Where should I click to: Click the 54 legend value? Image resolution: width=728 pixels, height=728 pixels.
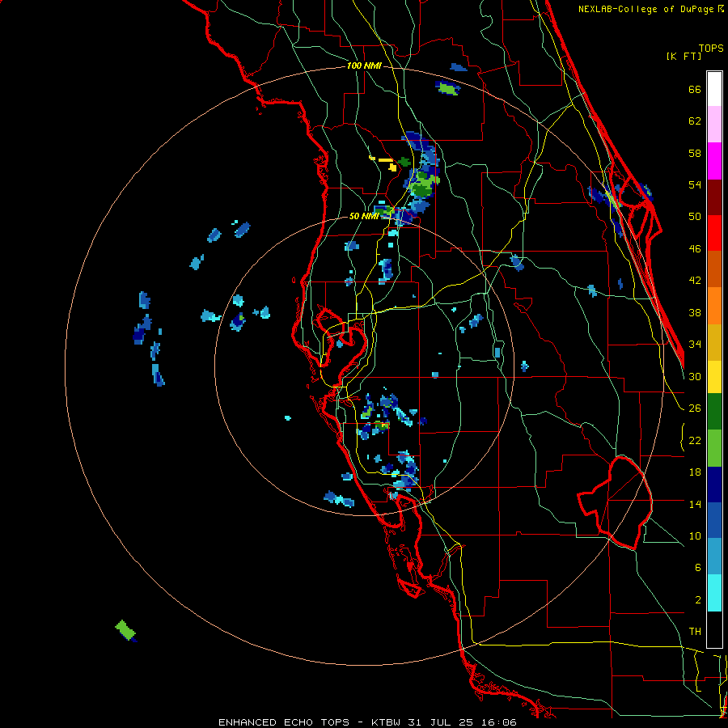(695, 184)
